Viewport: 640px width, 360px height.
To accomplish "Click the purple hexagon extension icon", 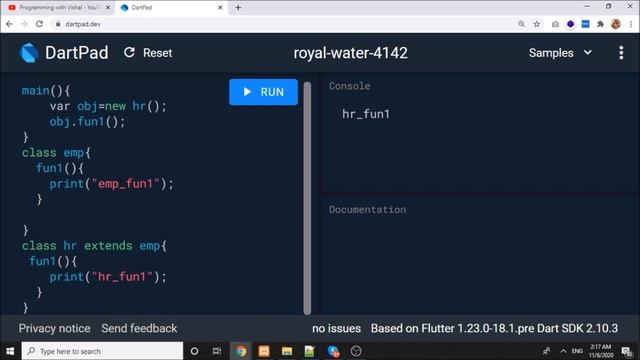I will [570, 24].
